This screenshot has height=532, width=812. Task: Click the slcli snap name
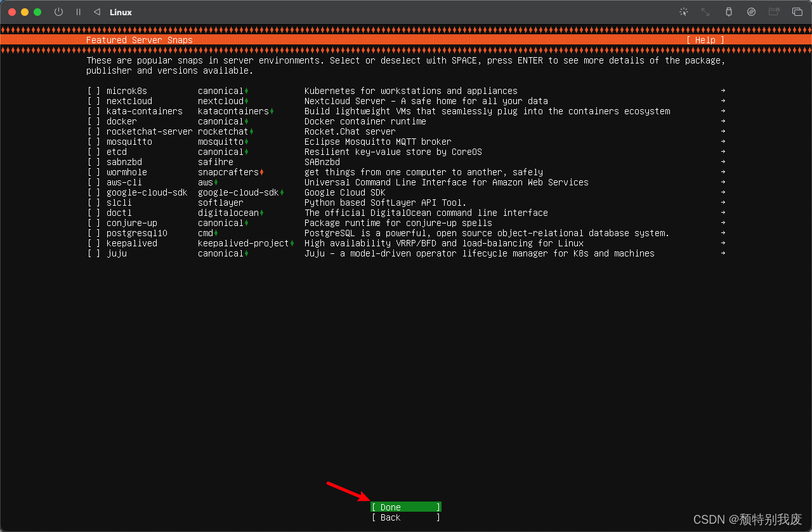(119, 203)
